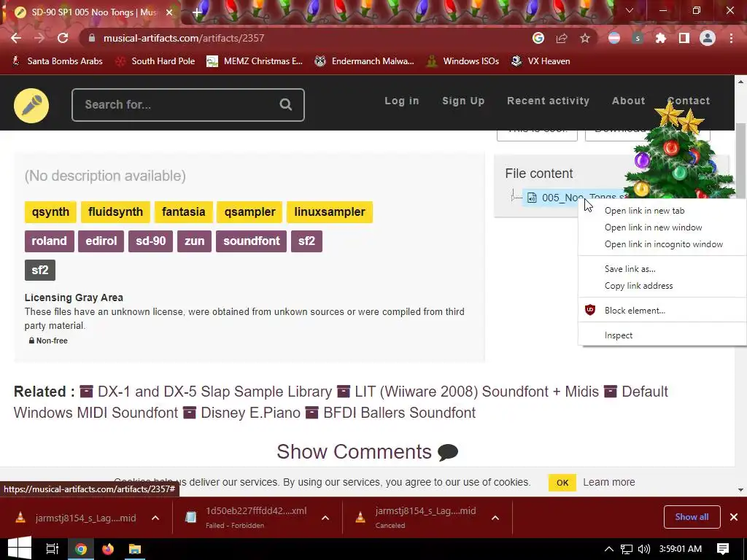Click the share page icon
This screenshot has width=747, height=560.
(562, 38)
